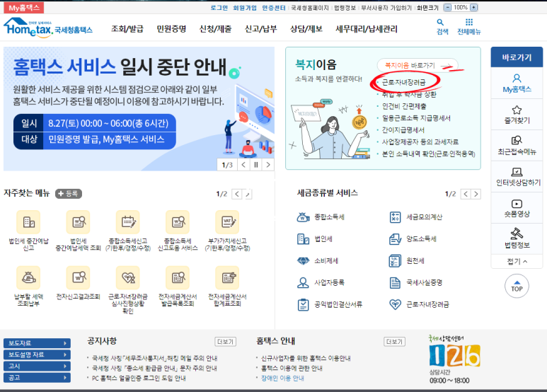
Task: Expand 공고 arrow item
Action: coord(37,378)
